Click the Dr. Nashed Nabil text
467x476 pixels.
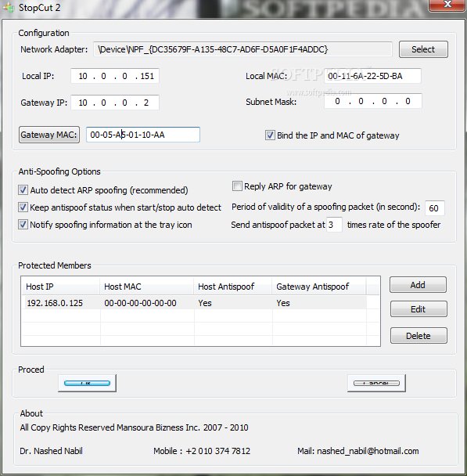52,451
